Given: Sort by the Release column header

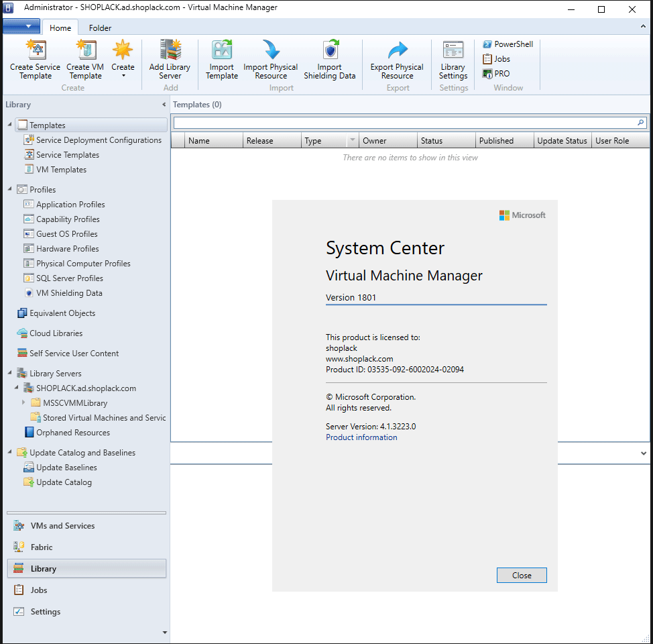Looking at the screenshot, I should click(272, 141).
